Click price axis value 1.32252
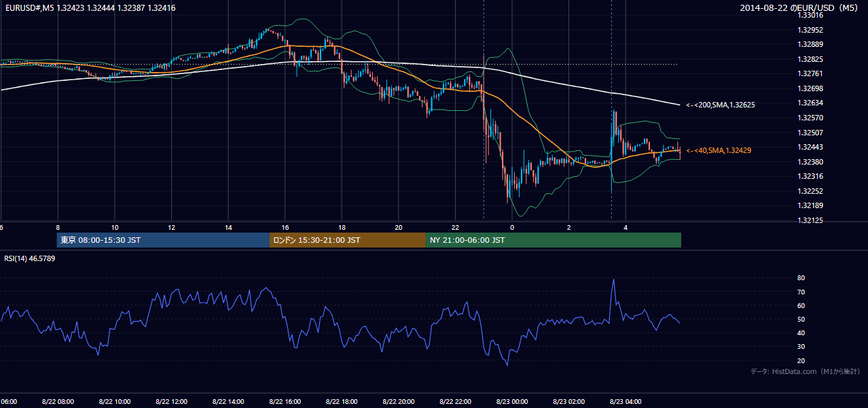Image resolution: width=868 pixels, height=408 pixels. pyautogui.click(x=810, y=191)
